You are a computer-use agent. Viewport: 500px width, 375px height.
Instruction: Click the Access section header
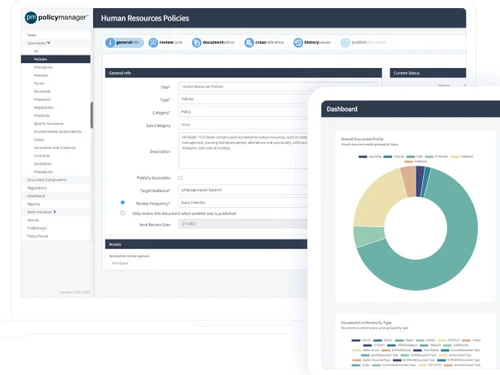click(x=206, y=244)
